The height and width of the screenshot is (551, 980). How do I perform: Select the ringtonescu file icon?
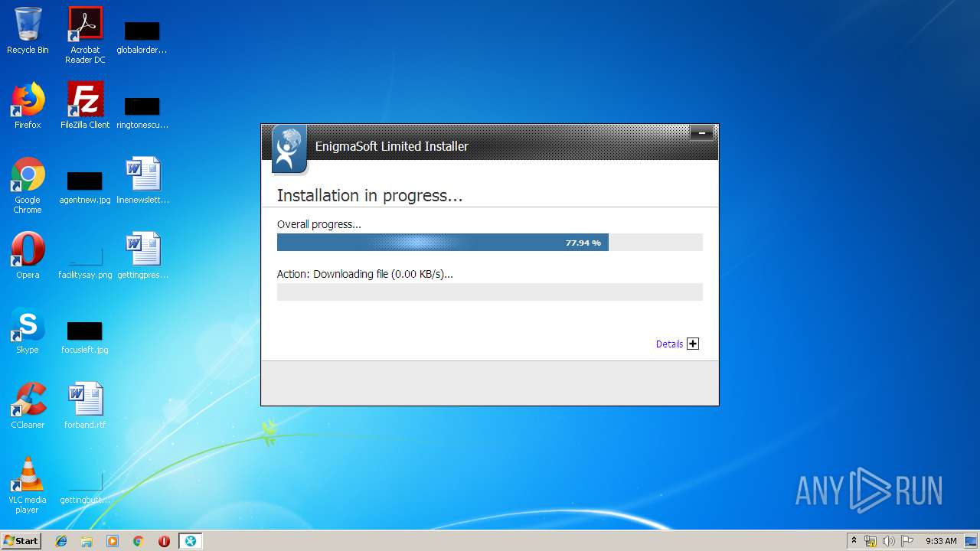142,111
